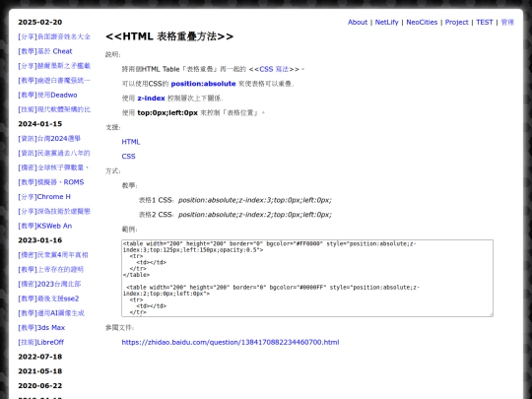This screenshot has height=399, width=532.
Task: Open the Project page link
Action: tap(456, 23)
